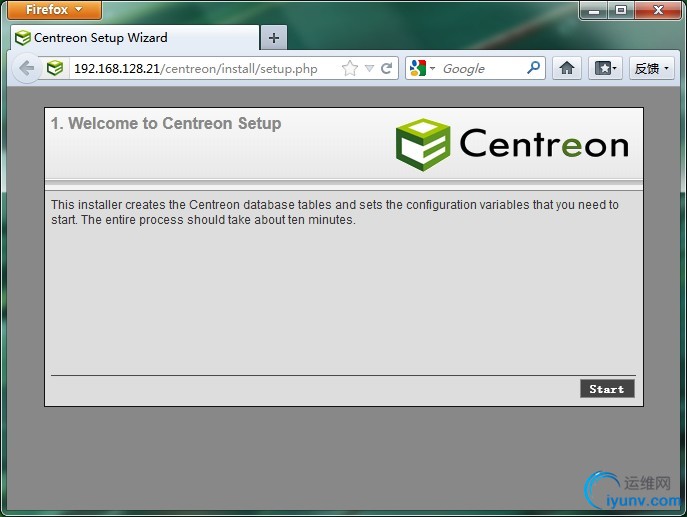Select the Centreon Setup Wizard tab
The image size is (687, 517).
pos(135,38)
